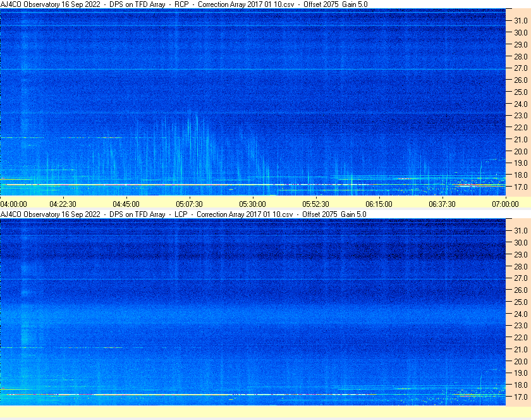Click the 31.0 frequency label on LCP chart

(521, 230)
